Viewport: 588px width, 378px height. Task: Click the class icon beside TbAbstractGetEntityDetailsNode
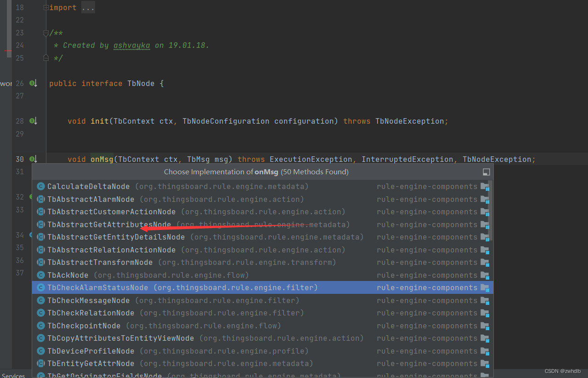[41, 237]
